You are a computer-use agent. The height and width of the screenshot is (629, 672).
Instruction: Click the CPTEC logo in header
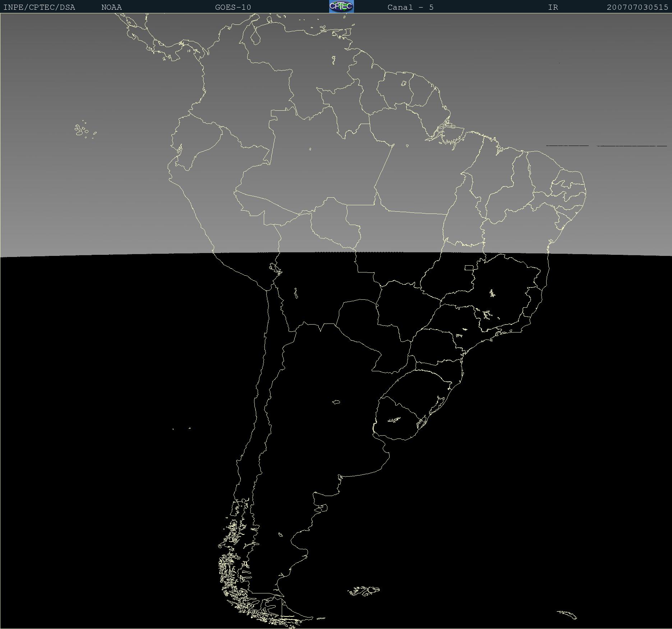click(x=341, y=6)
